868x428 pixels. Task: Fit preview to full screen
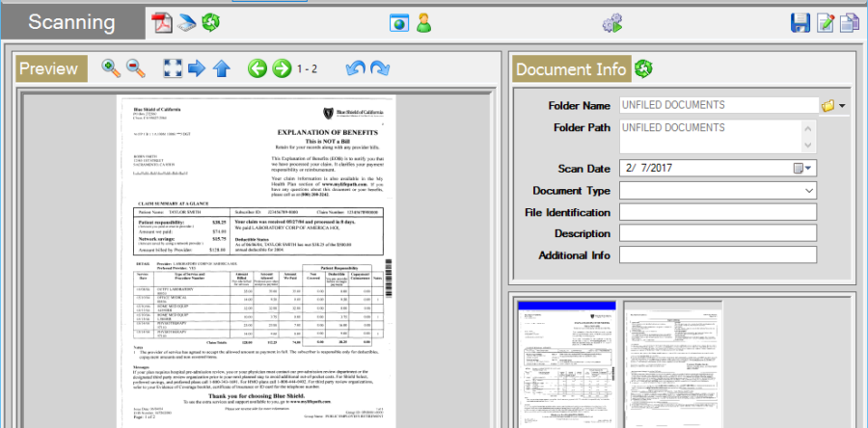point(173,68)
